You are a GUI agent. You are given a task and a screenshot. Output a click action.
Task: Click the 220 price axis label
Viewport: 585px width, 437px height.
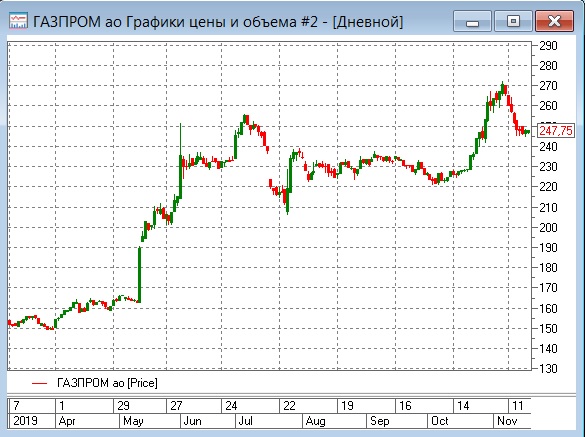548,187
